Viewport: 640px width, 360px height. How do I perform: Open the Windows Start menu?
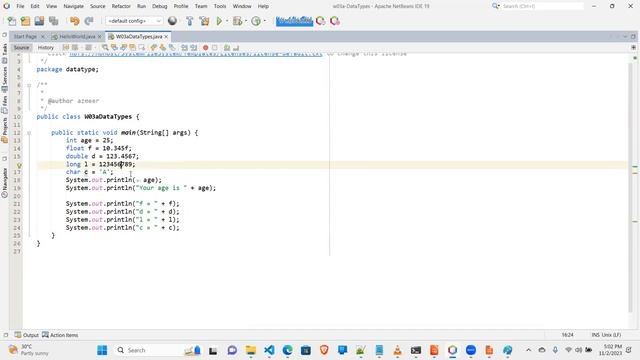[x=102, y=350]
